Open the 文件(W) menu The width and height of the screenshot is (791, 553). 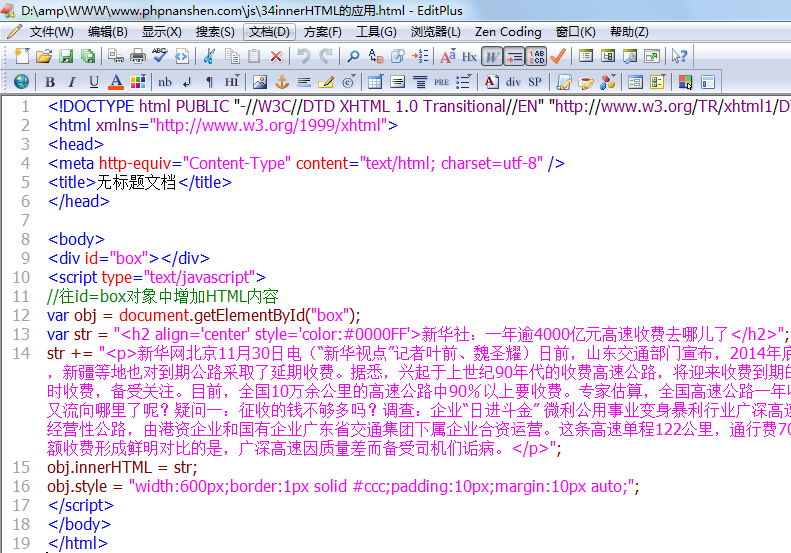51,32
